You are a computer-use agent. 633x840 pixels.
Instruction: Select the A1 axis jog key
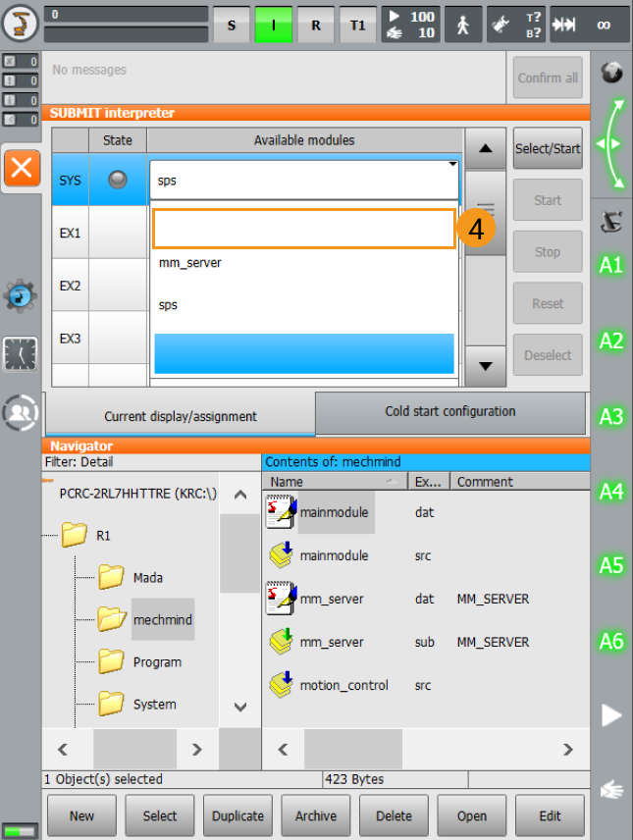click(x=611, y=265)
